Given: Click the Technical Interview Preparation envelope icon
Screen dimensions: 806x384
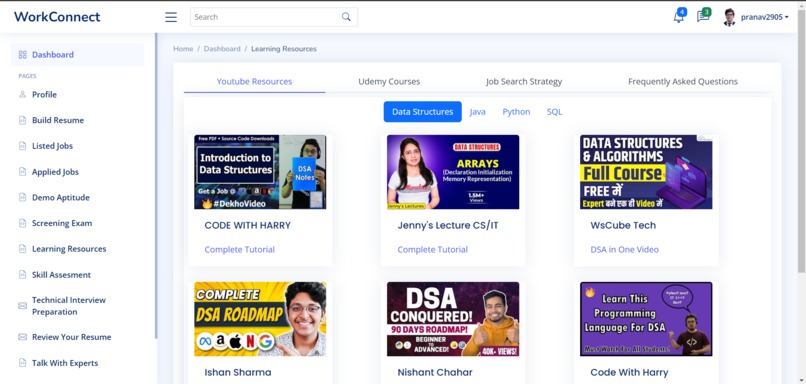Looking at the screenshot, I should (x=22, y=306).
